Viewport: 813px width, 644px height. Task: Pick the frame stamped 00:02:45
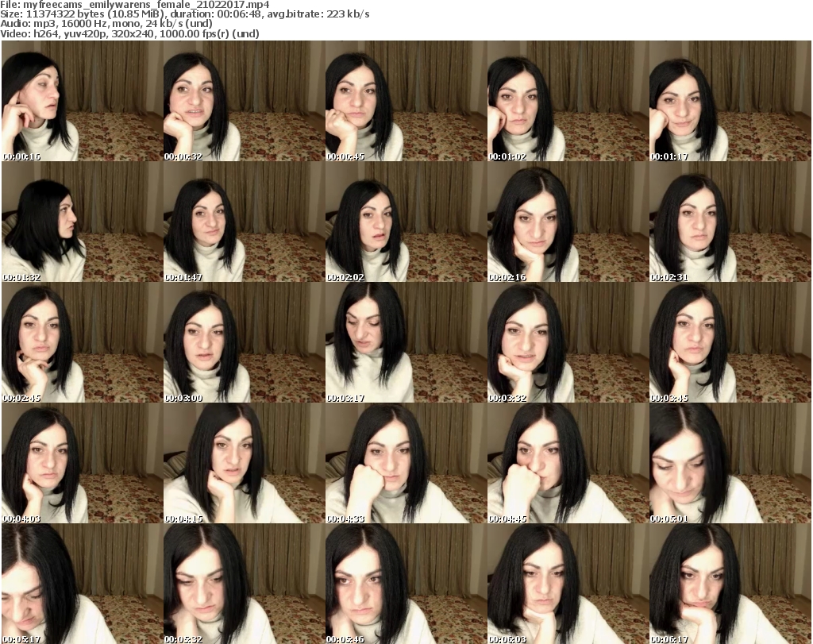tap(83, 343)
